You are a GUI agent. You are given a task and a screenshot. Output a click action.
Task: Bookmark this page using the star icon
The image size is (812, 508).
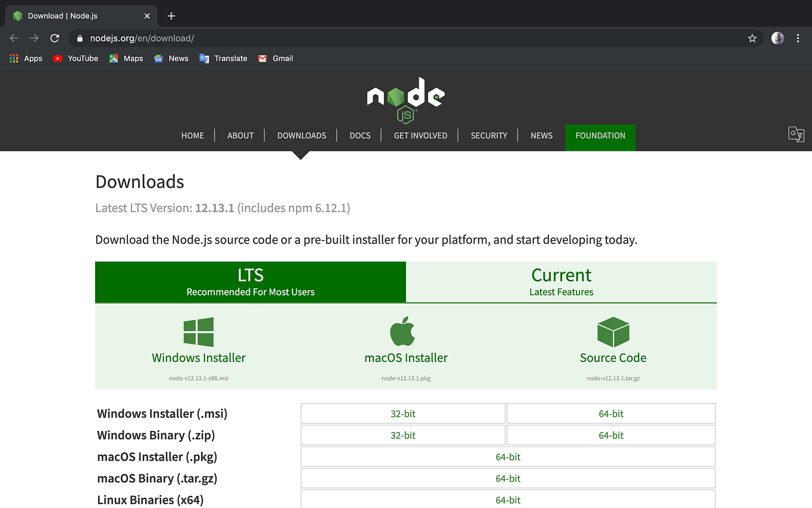[x=752, y=38]
